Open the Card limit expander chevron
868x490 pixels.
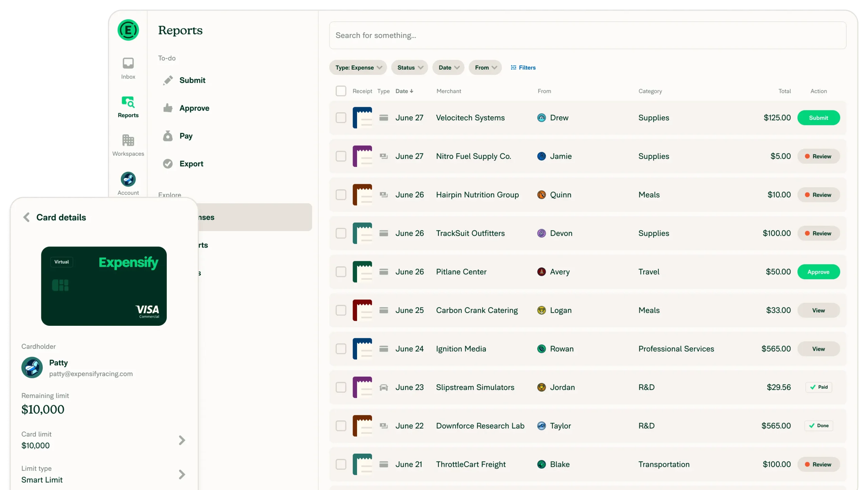click(182, 440)
